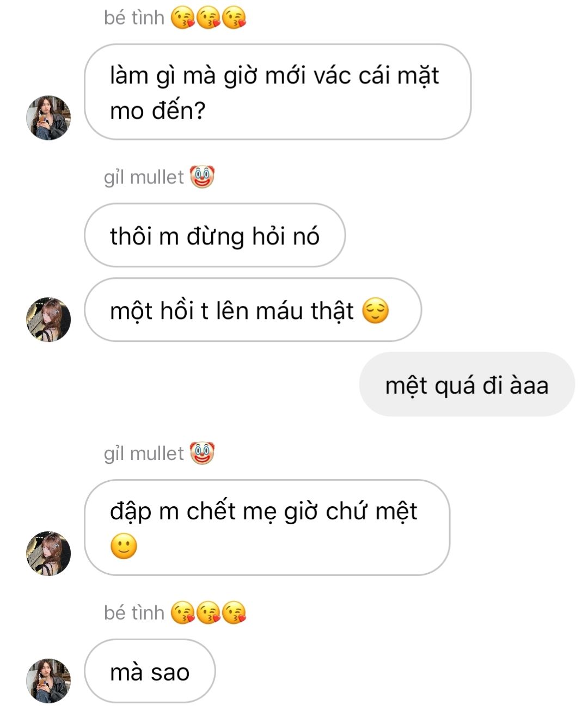Tap first "gỉl mullet" sender label
Viewport: 588px width, 711px height.
[144, 177]
